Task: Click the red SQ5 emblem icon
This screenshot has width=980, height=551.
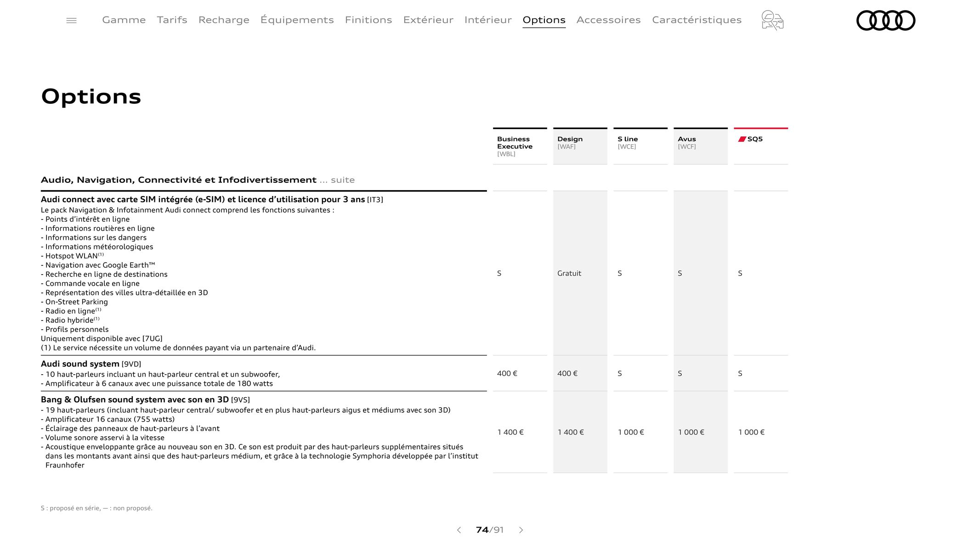Action: pyautogui.click(x=742, y=139)
